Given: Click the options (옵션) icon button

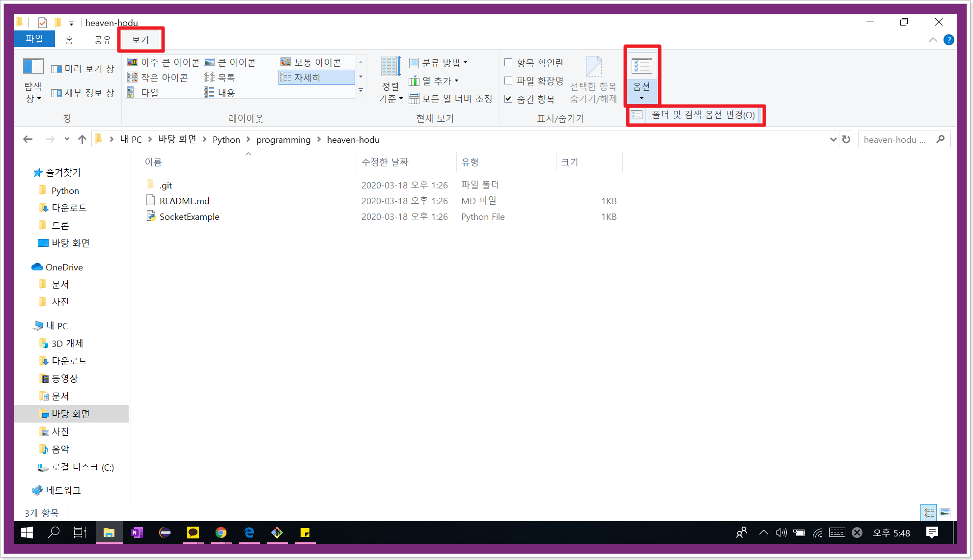Looking at the screenshot, I should tap(641, 66).
